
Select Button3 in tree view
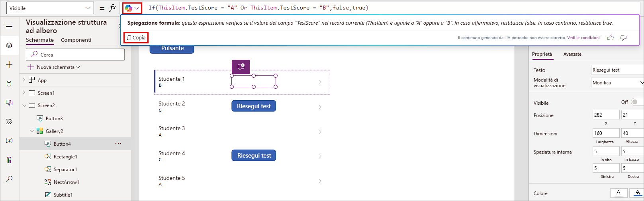tap(54, 118)
